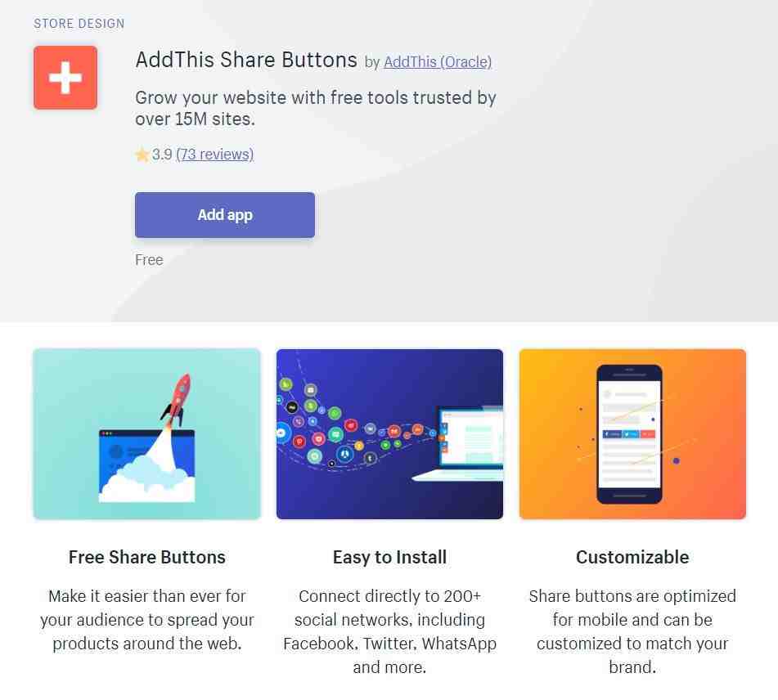Image resolution: width=778 pixels, height=700 pixels.
Task: Click the Free pricing label
Action: (149, 259)
